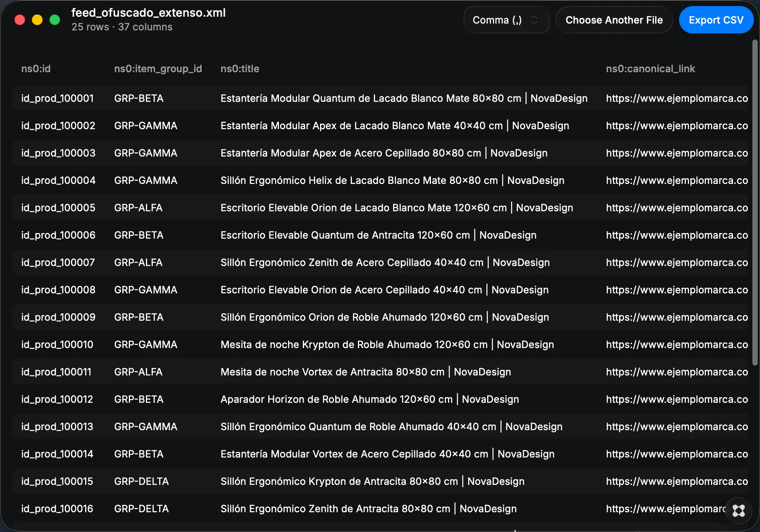Click title Estantería Modular Apex de Acero Cepillado
The image size is (760, 532).
click(384, 153)
